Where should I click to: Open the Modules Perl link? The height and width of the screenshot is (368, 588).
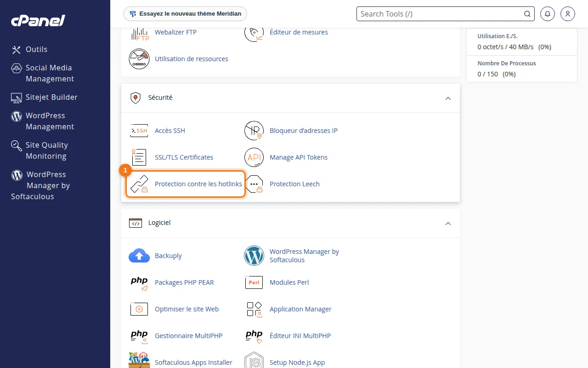pos(289,282)
